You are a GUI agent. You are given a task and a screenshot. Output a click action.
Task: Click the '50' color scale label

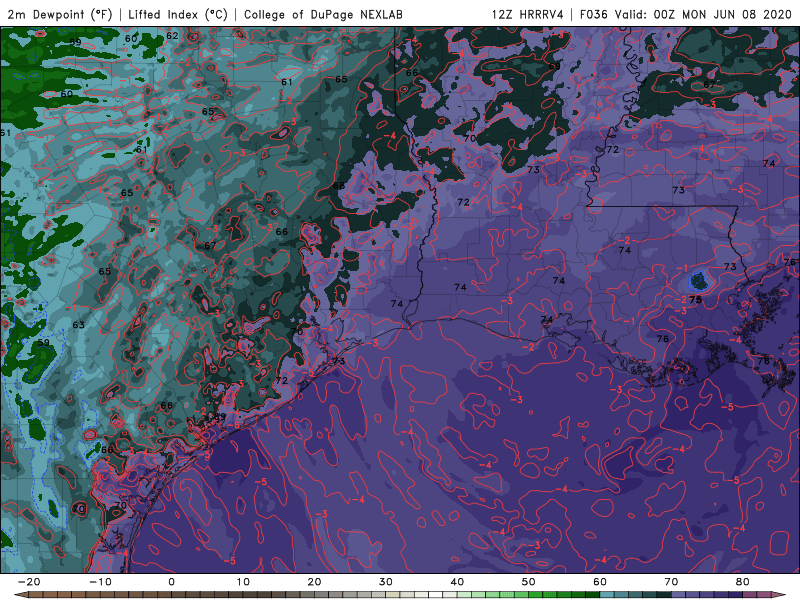[529, 582]
